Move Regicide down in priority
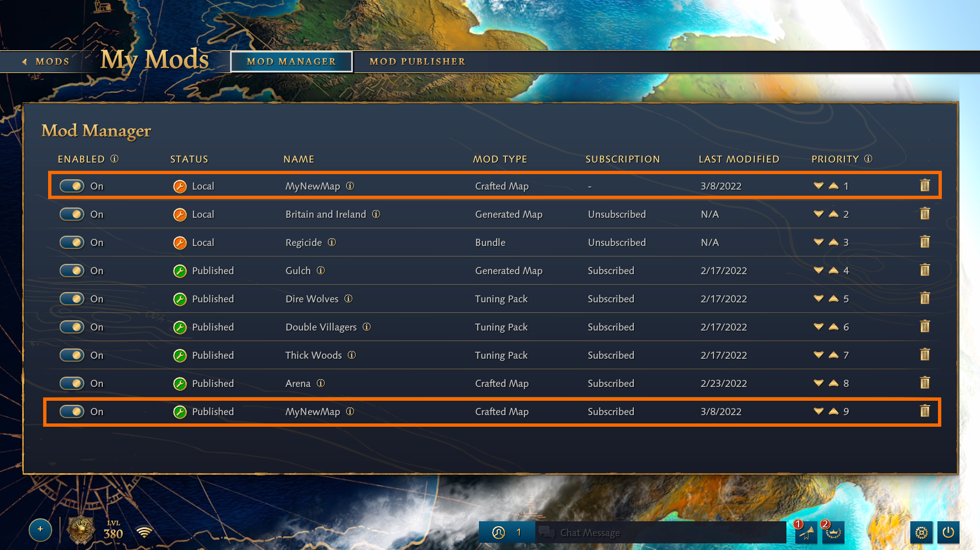The image size is (980, 550). click(x=819, y=242)
